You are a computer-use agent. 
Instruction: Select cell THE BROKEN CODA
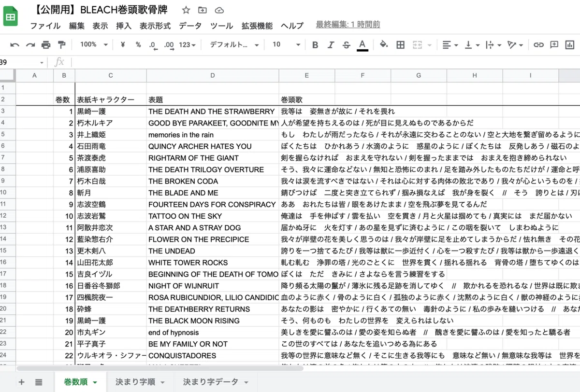pos(213,181)
